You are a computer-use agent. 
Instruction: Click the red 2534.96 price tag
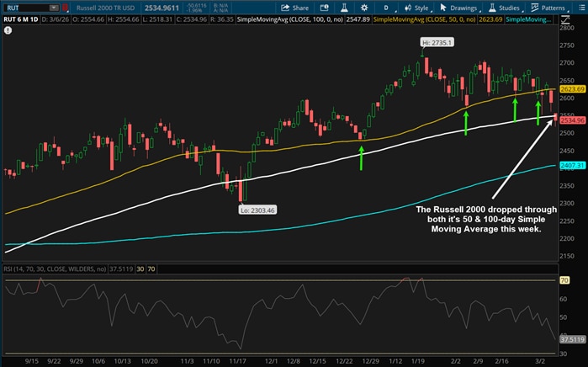[x=572, y=120]
